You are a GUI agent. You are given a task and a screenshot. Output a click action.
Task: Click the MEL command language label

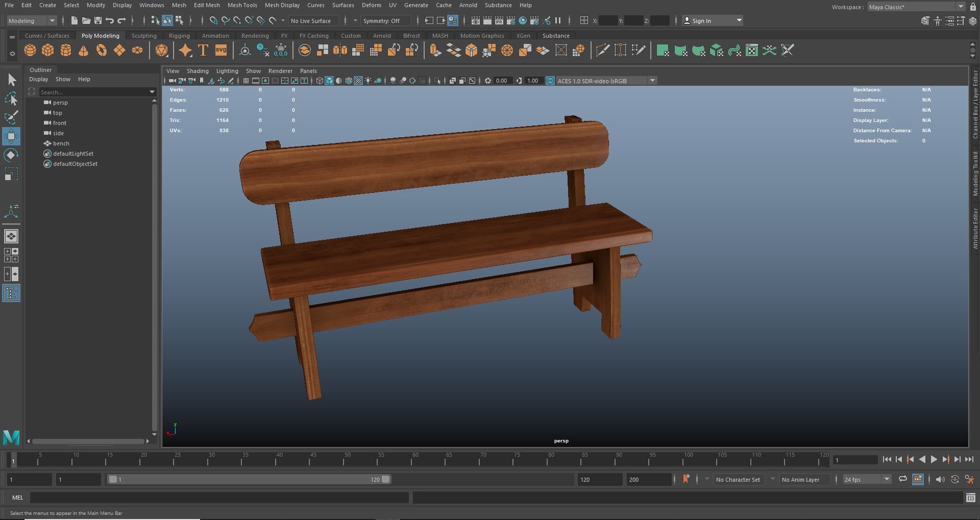click(18, 498)
